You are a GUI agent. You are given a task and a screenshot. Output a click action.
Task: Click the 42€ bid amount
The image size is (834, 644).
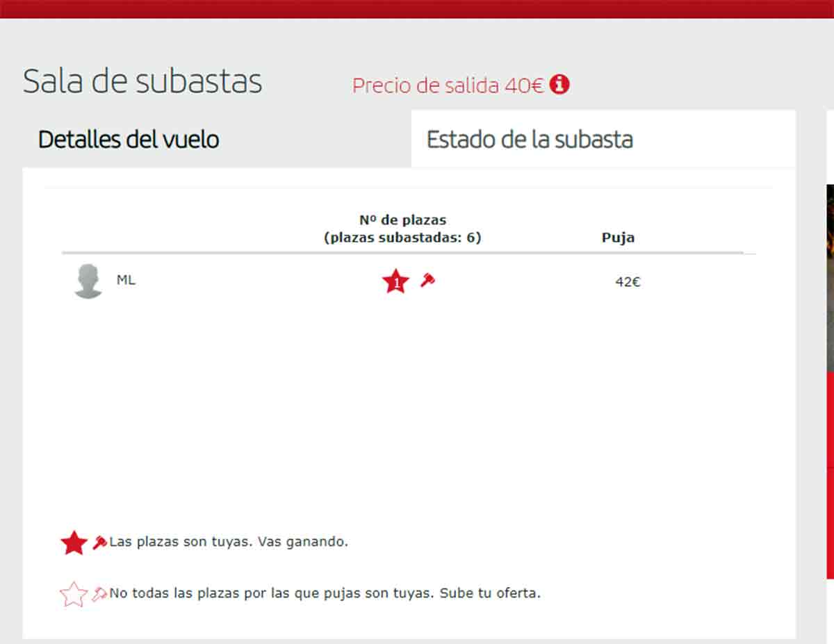click(x=627, y=282)
